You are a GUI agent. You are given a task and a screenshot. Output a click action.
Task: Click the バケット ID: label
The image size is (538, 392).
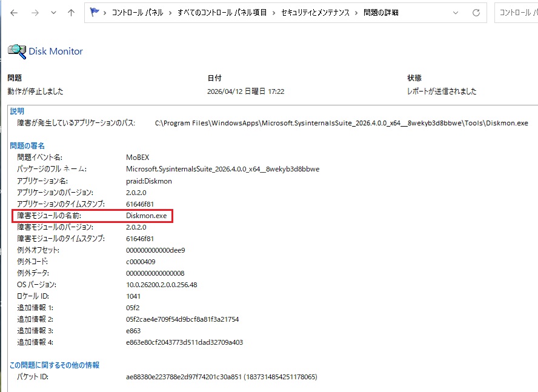[33, 377]
